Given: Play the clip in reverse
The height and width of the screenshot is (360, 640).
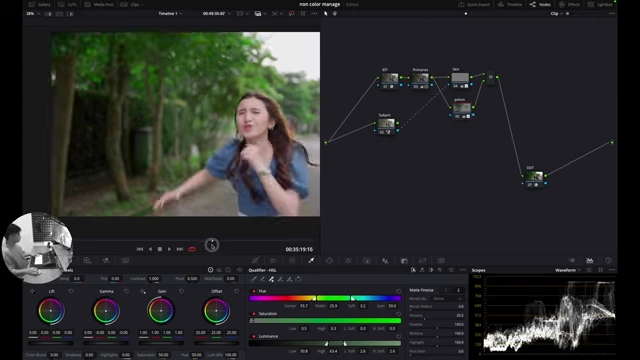Looking at the screenshot, I should point(150,249).
